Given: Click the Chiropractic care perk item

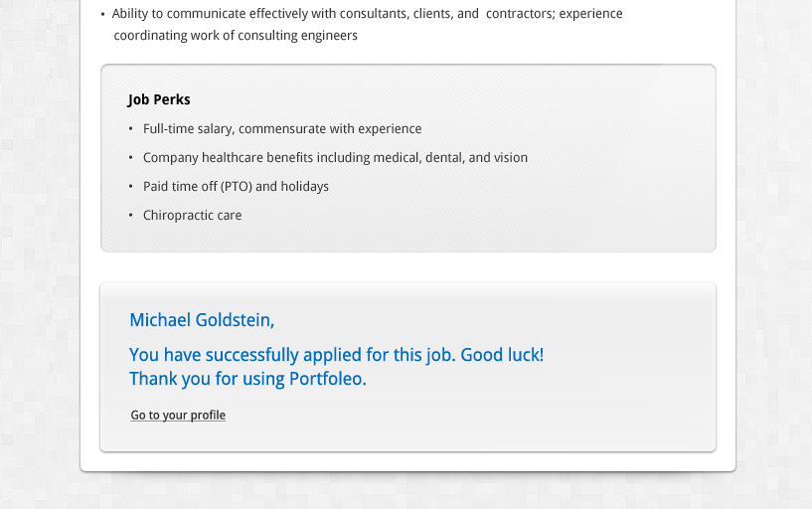Looking at the screenshot, I should (192, 216).
